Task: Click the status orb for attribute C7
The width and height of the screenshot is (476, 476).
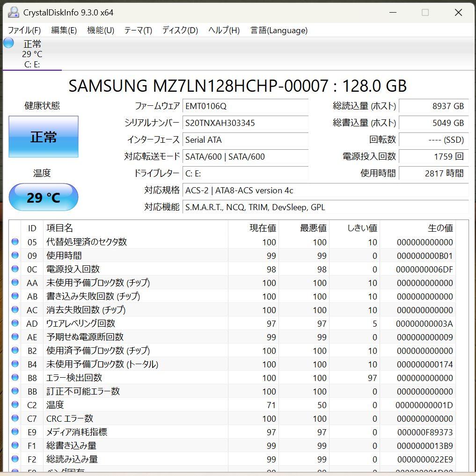Action: click(15, 418)
